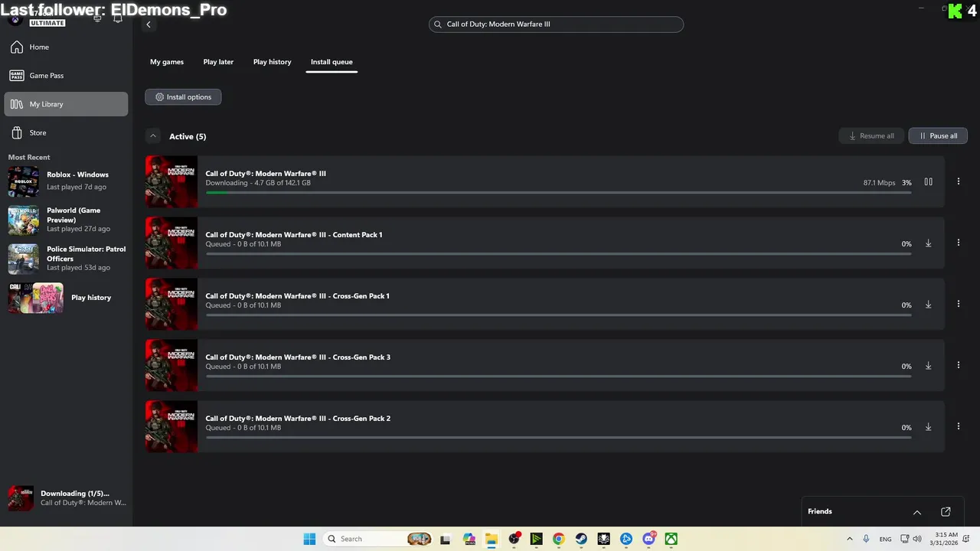Click the Downloading (1/5) status in sidebar
Viewport: 980px width, 551px height.
coord(66,498)
